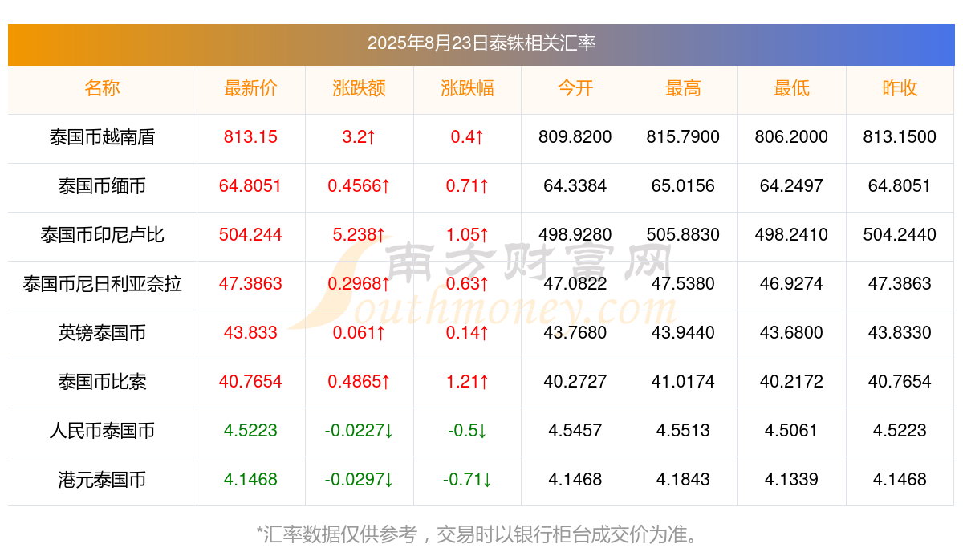
Task: Click the change percent 1.05↑
Action: (x=467, y=235)
